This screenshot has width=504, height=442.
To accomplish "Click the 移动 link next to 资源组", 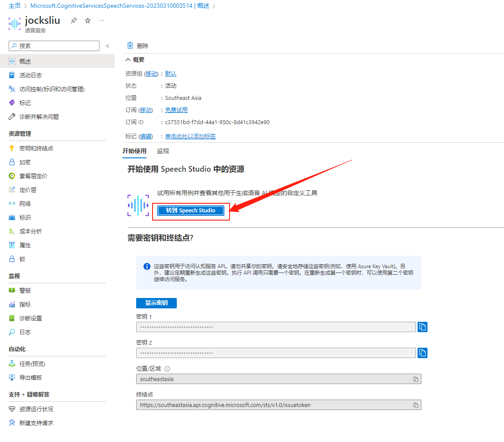I will (x=151, y=74).
